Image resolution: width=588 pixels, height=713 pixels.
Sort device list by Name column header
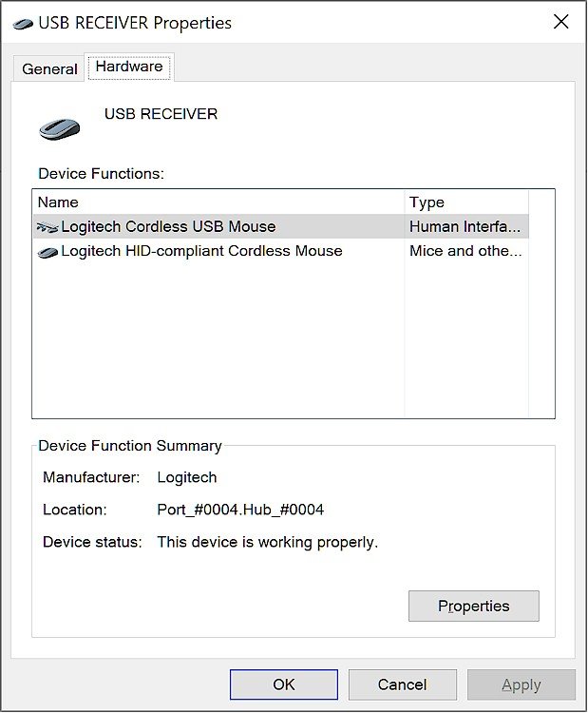point(218,202)
